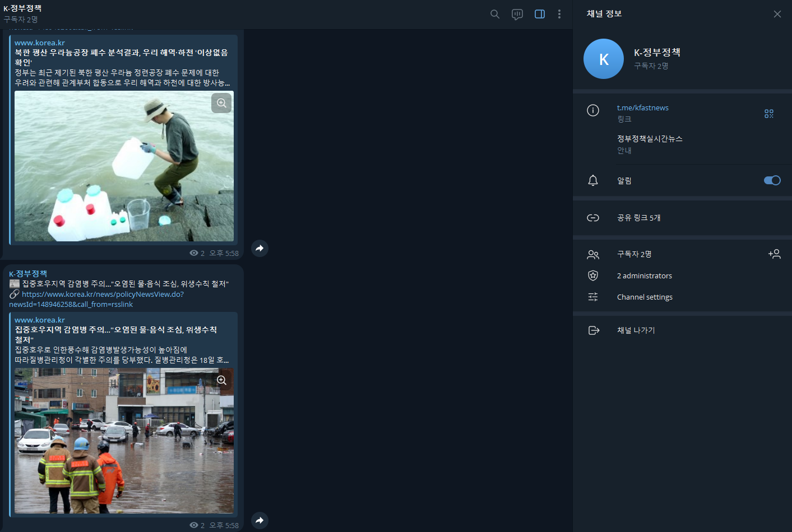792x532 pixels.
Task: Select the Channel settings sliders icon
Action: (593, 297)
